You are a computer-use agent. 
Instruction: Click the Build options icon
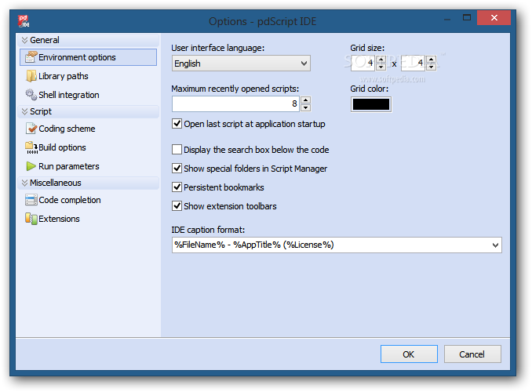point(31,147)
